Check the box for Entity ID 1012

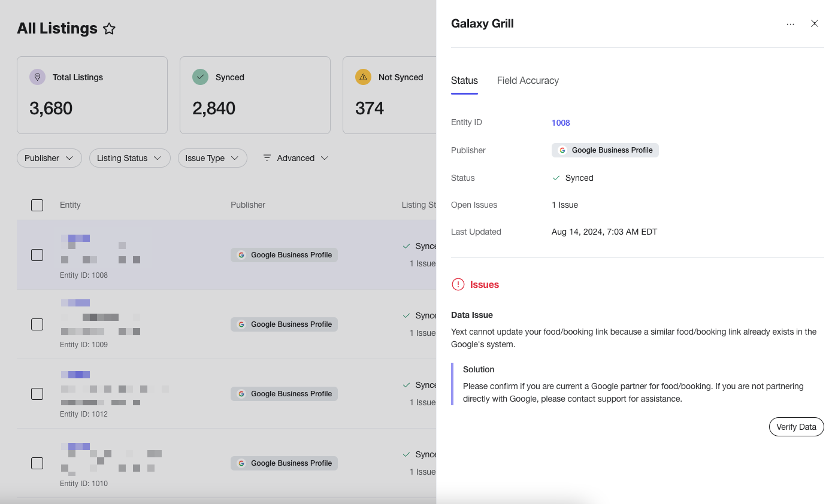click(x=37, y=394)
